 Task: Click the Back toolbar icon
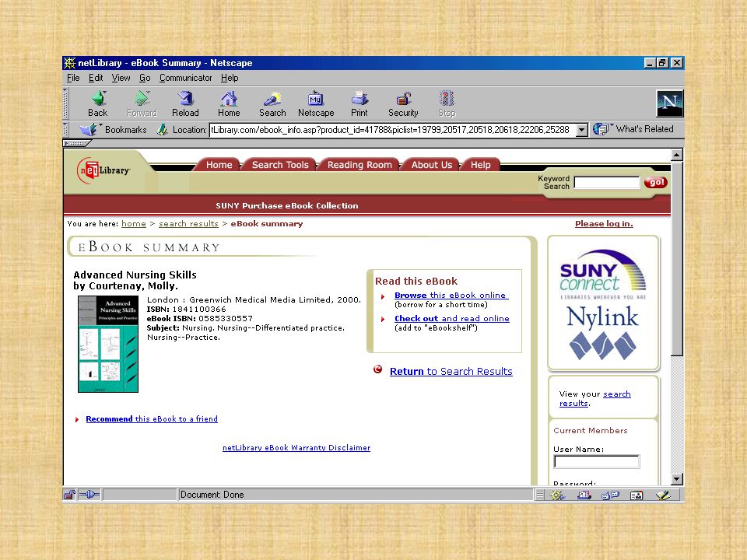click(98, 103)
